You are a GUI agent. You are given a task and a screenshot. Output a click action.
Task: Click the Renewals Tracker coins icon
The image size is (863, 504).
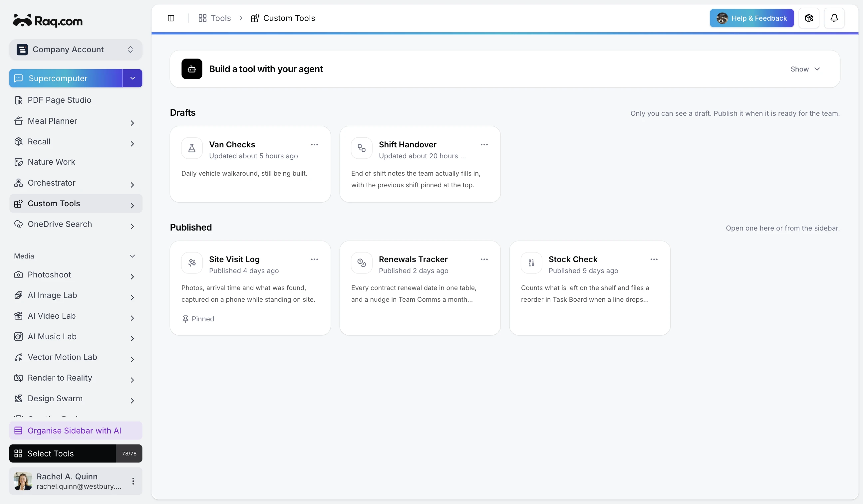point(362,263)
